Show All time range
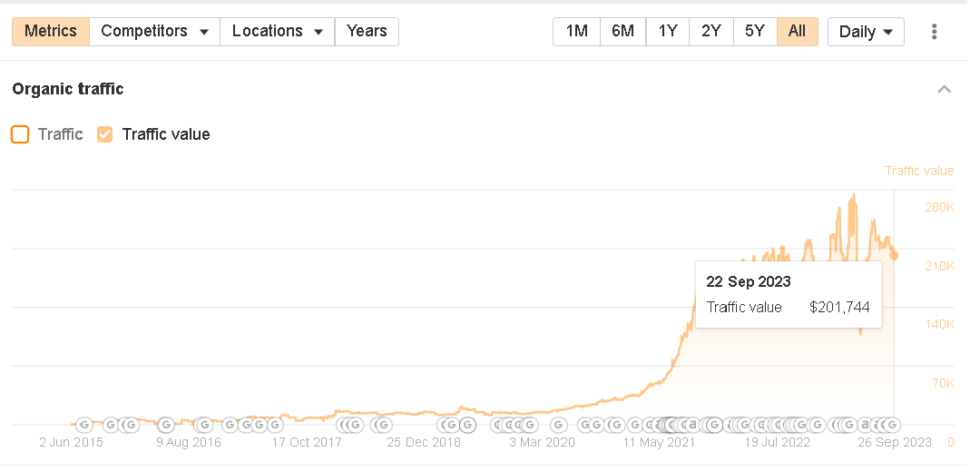The image size is (980, 472). point(797,32)
